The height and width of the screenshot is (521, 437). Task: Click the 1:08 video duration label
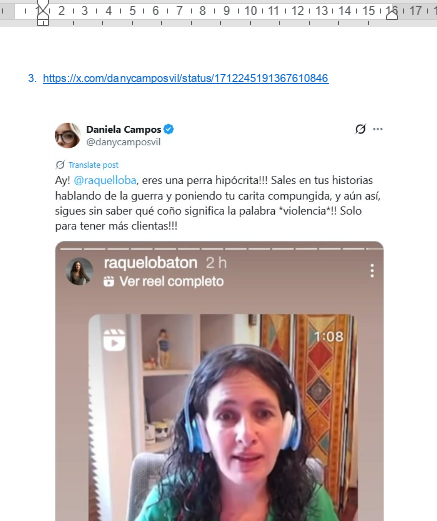328,336
